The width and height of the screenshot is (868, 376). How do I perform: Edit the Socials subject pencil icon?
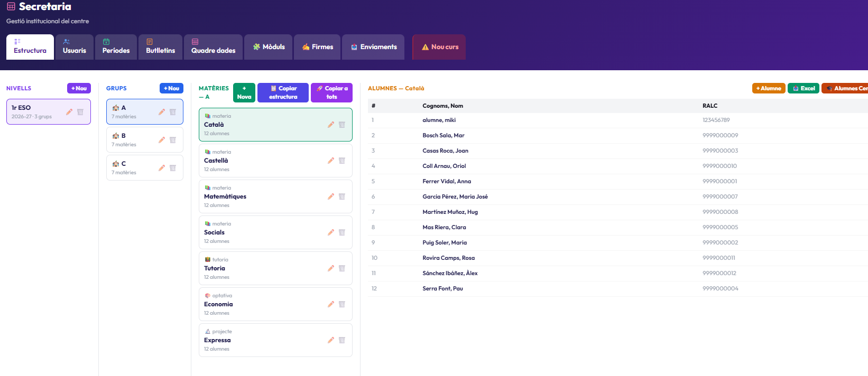331,232
